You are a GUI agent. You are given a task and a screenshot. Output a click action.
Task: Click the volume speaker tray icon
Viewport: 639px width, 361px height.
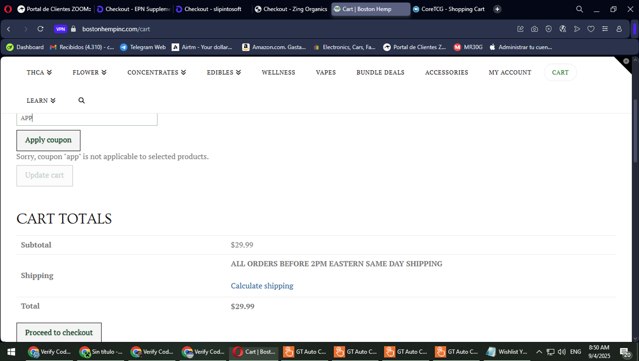click(x=562, y=352)
